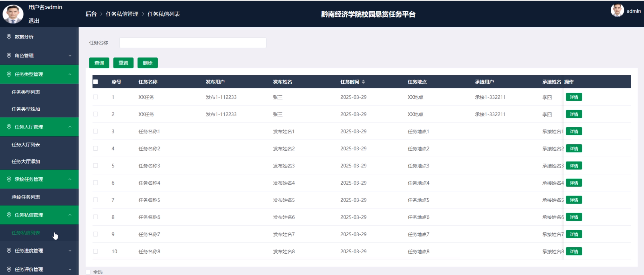Click the 退出 logout link
This screenshot has height=275, width=644.
click(x=34, y=21)
